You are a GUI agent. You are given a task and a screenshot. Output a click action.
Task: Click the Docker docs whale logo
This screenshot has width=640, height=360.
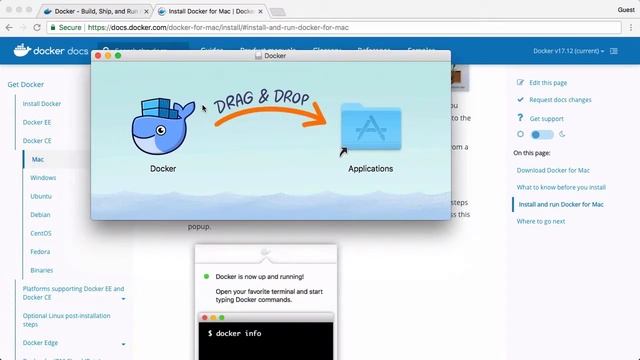22,50
